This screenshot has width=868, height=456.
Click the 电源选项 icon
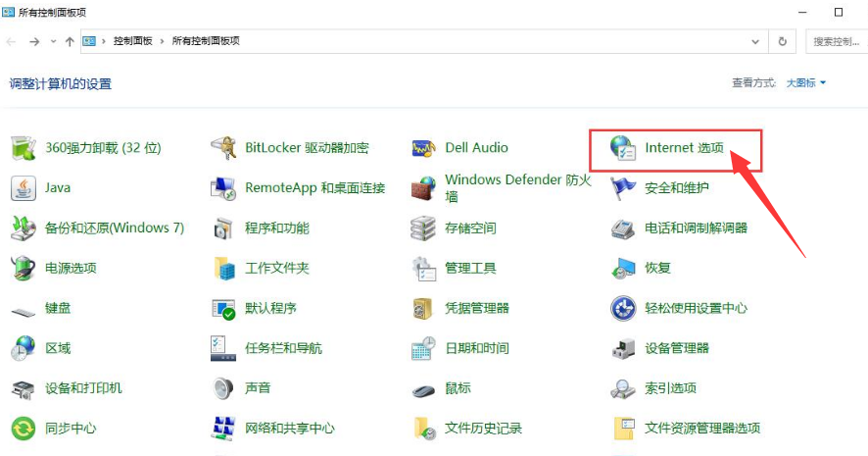click(x=24, y=268)
